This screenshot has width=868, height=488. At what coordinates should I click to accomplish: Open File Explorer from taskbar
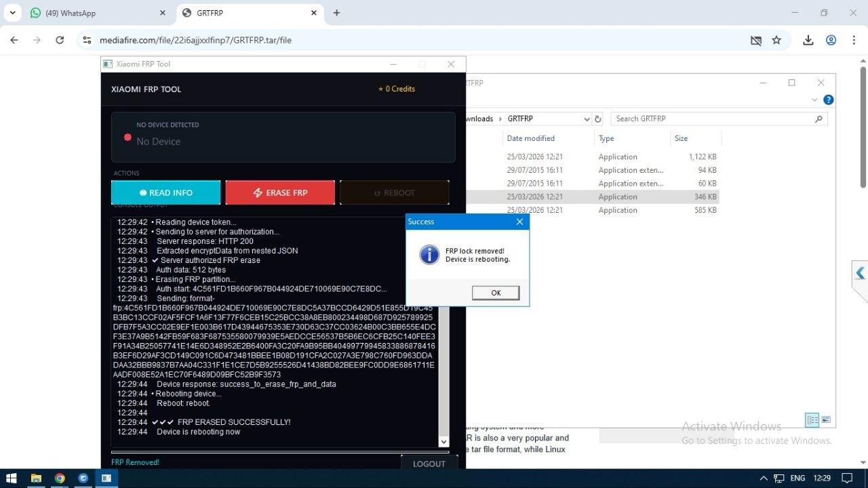[x=37, y=478]
